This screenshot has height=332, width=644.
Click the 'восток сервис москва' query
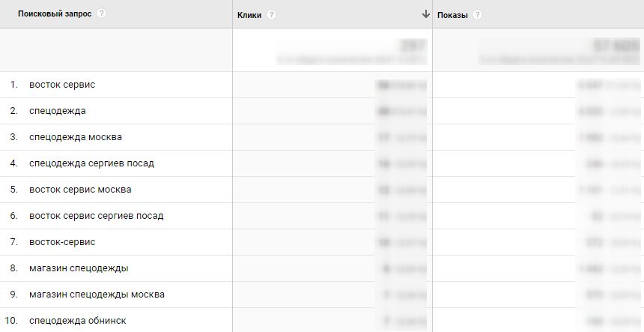pyautogui.click(x=80, y=190)
